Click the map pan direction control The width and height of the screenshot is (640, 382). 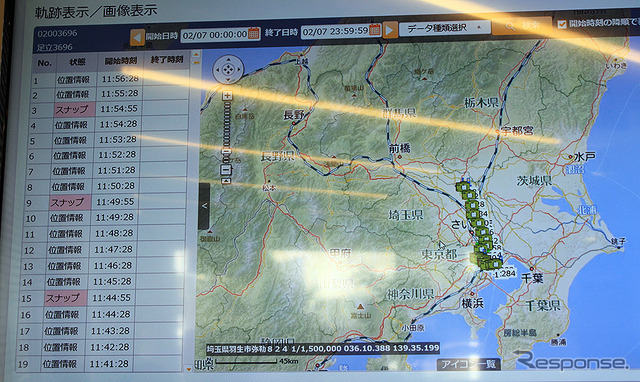228,70
